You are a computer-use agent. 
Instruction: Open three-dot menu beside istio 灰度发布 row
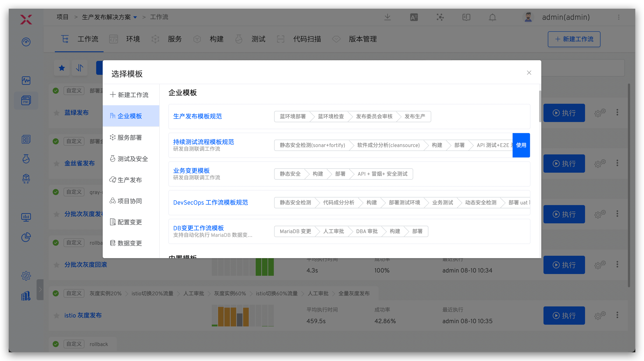617,315
